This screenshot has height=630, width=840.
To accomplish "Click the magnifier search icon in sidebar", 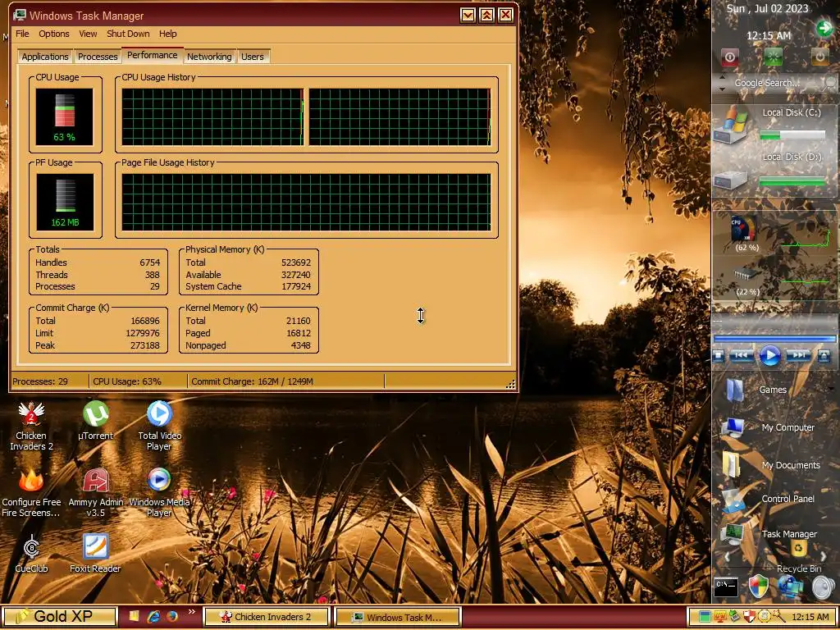I will click(830, 83).
